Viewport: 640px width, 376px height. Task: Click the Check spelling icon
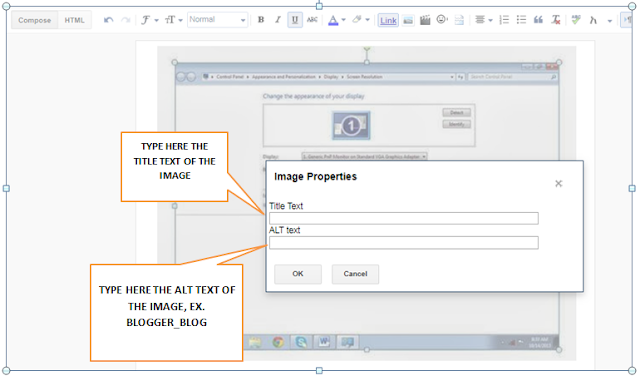click(x=576, y=20)
